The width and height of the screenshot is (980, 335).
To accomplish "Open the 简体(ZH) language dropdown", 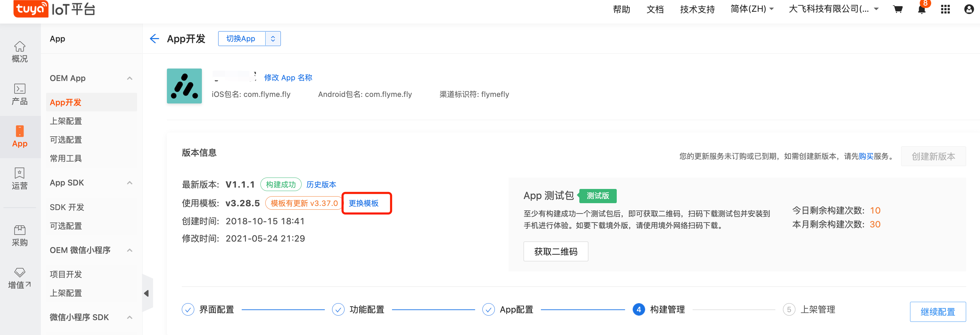I will [752, 9].
